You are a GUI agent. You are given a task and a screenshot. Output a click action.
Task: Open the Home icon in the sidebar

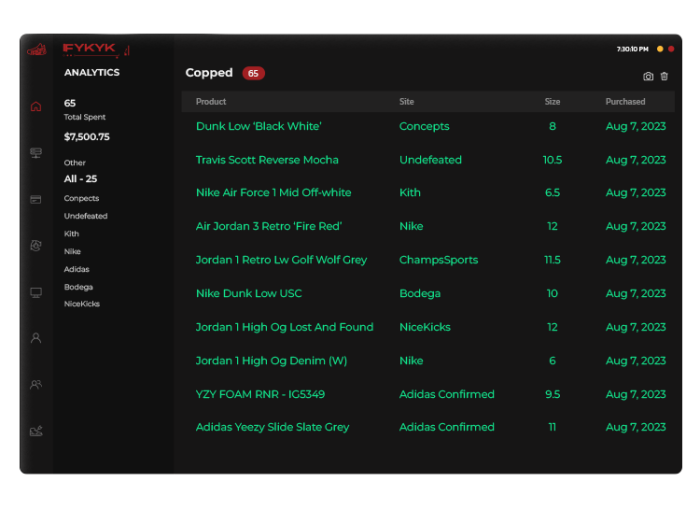pos(36,106)
